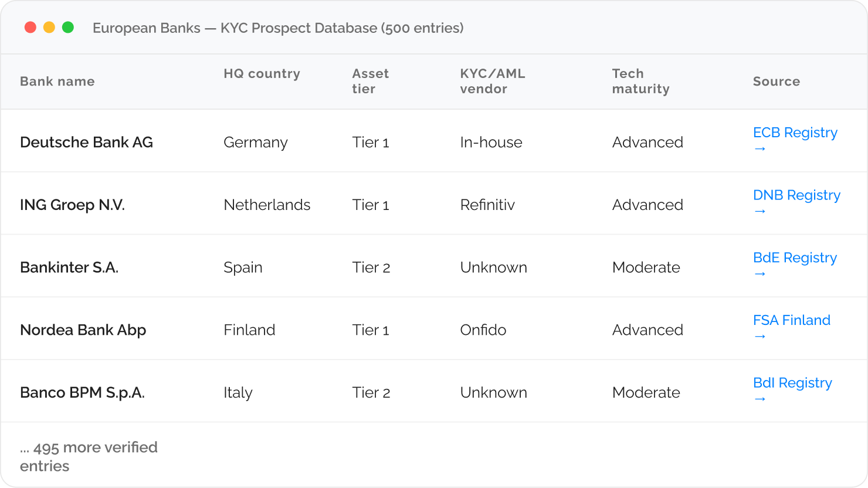Click the KYC/AML vendor column header
868x488 pixels.
[x=492, y=82]
